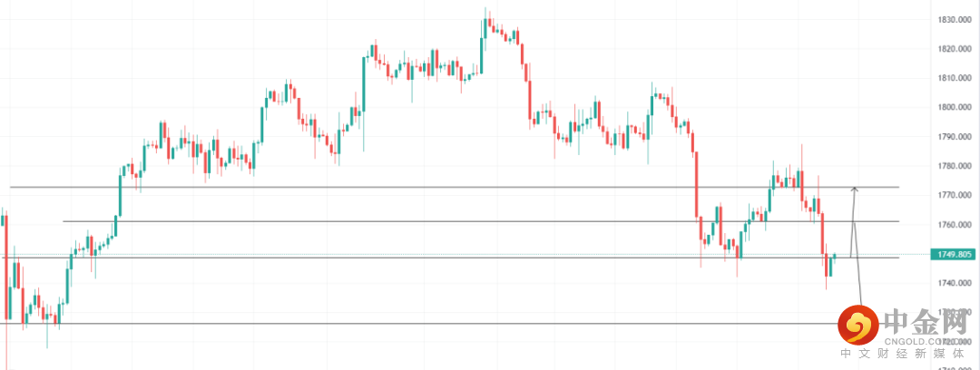Click the green 1749.805 current price tag
Image resolution: width=980 pixels, height=370 pixels.
951,255
